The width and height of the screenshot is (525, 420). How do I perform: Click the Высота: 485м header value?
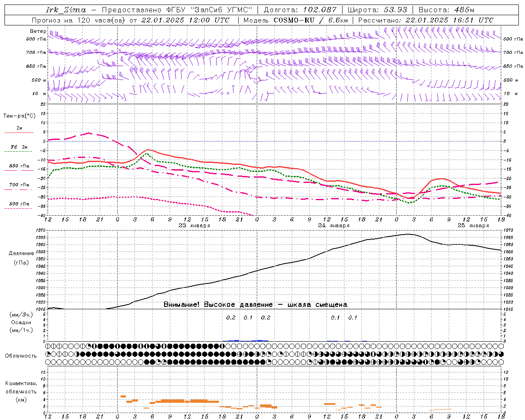tap(447, 10)
